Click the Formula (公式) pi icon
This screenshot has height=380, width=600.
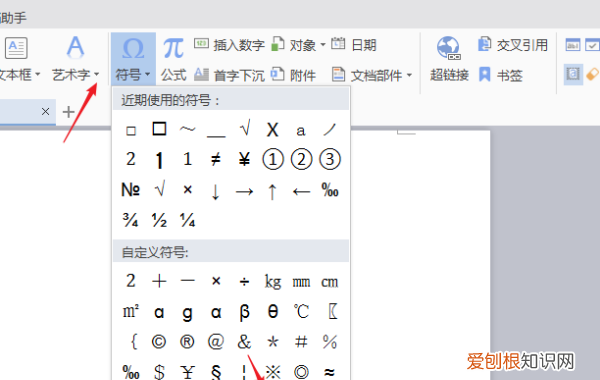173,49
